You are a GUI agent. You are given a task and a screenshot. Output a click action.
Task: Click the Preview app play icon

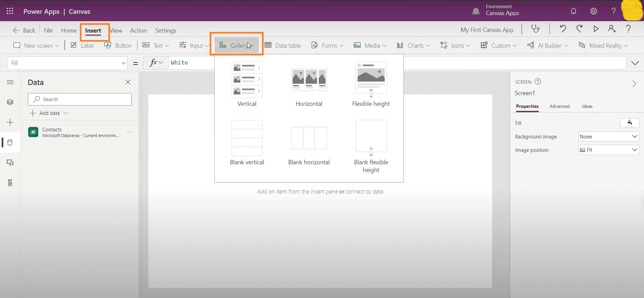point(596,29)
